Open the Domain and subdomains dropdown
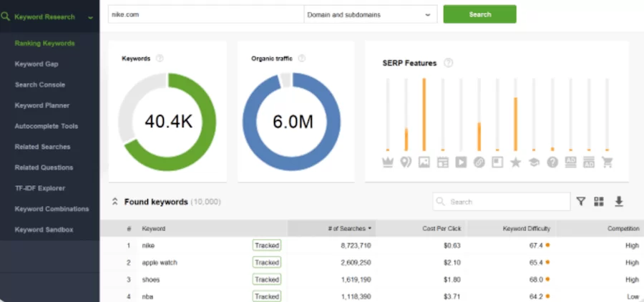 [x=370, y=15]
